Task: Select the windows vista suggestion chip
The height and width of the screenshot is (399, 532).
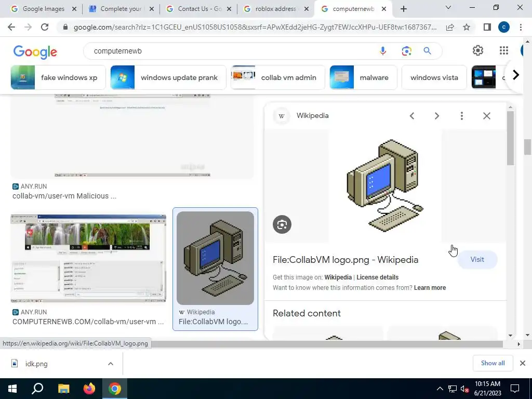Action: pos(434,77)
